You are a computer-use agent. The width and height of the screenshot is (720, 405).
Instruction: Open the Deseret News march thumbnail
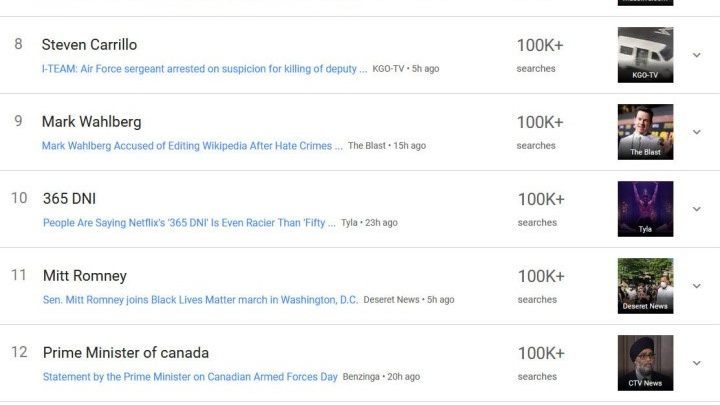point(645,286)
